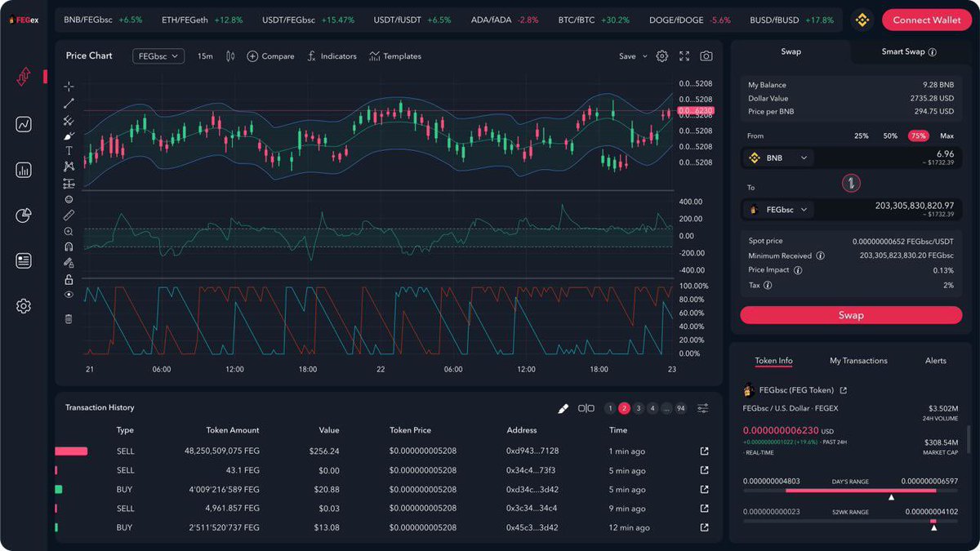Select the pitchfork drawing tool
Screen dimensions: 980x551
(69, 120)
